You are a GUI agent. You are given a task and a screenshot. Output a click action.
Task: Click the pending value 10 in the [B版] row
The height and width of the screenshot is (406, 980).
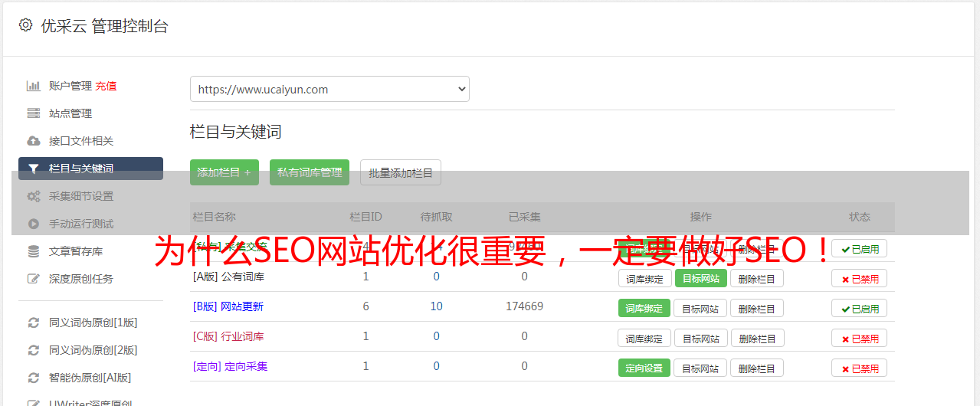click(x=436, y=306)
